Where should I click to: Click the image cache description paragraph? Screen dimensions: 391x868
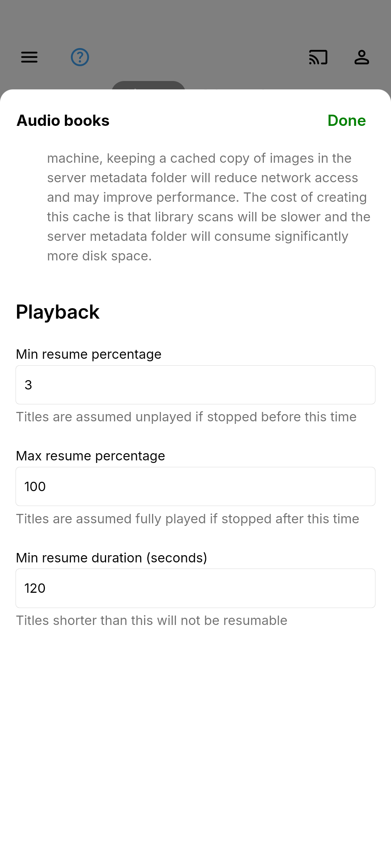click(x=209, y=207)
